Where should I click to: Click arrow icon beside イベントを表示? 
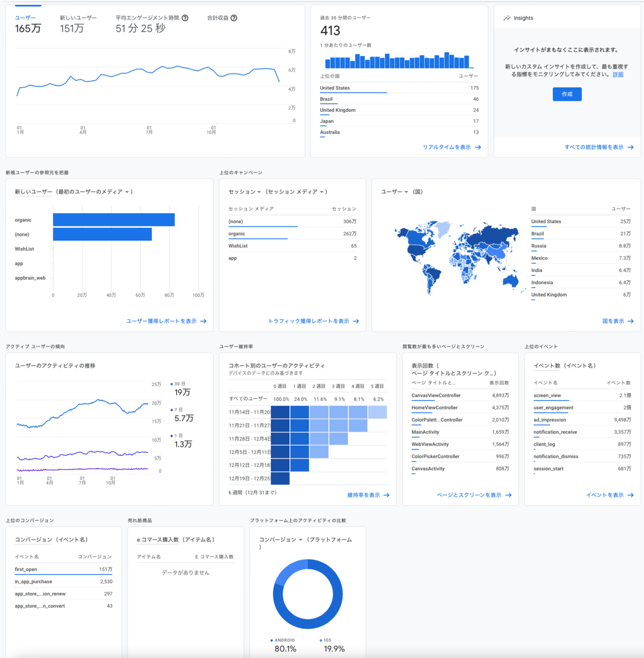(630, 495)
